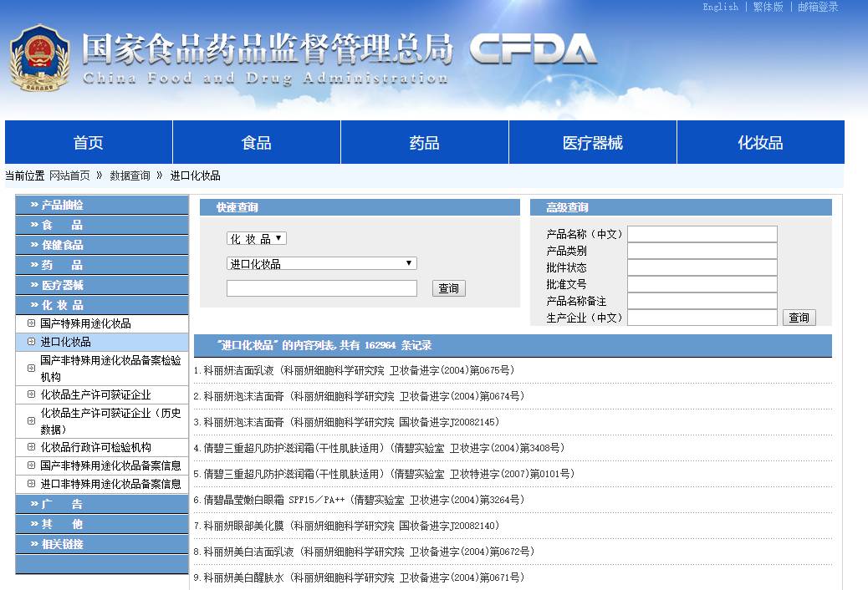Expand the 药品 sidebar section
Screen dimensions: 868x590
click(x=102, y=265)
